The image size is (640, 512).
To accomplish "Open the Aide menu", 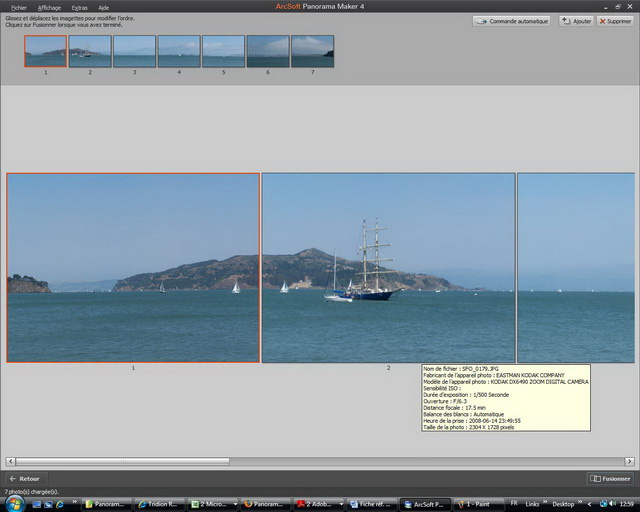I will pyautogui.click(x=104, y=7).
